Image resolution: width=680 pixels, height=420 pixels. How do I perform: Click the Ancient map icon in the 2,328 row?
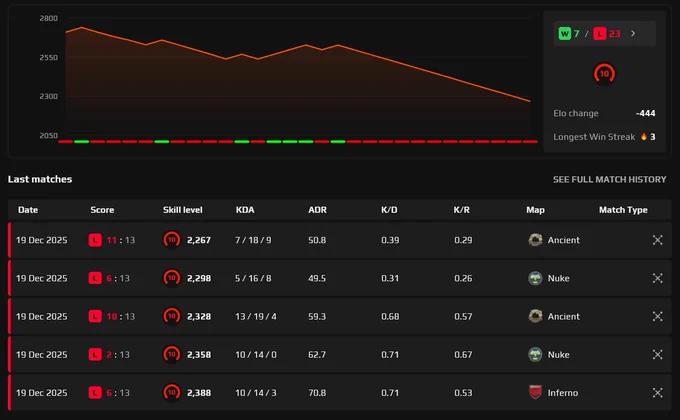pos(535,316)
